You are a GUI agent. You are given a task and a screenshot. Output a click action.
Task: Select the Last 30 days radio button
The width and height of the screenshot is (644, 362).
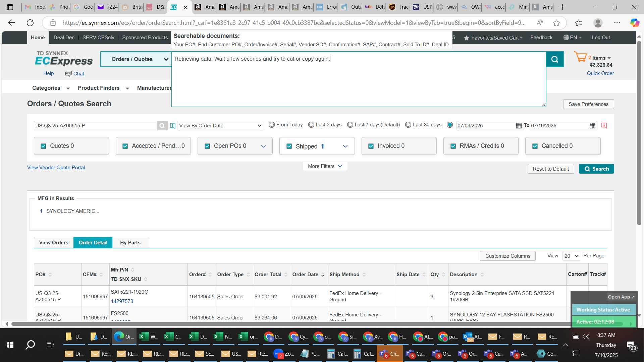[x=408, y=125]
